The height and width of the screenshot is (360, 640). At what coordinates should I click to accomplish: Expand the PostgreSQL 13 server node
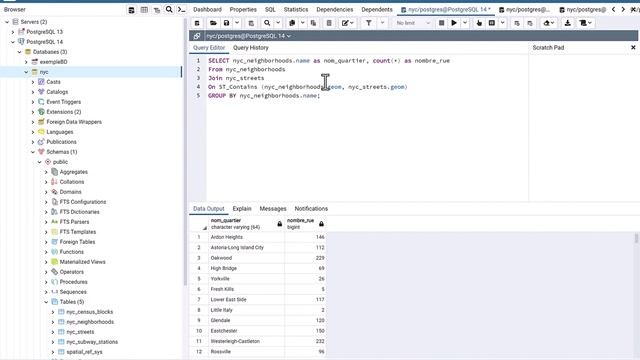[x=13, y=32]
